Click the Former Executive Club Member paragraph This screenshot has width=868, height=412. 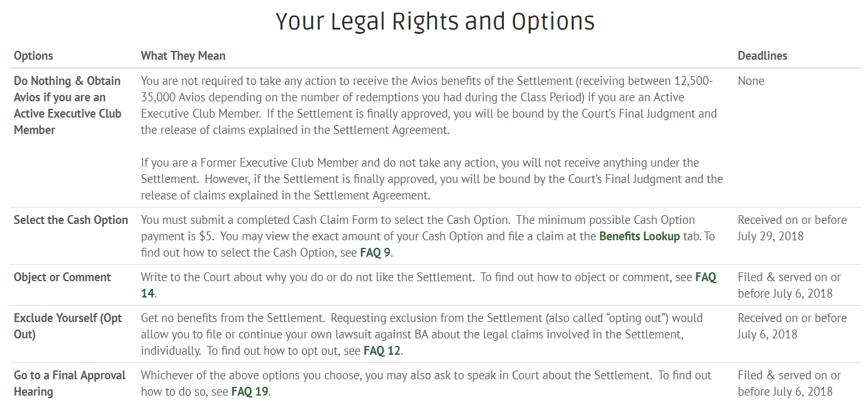pos(432,179)
